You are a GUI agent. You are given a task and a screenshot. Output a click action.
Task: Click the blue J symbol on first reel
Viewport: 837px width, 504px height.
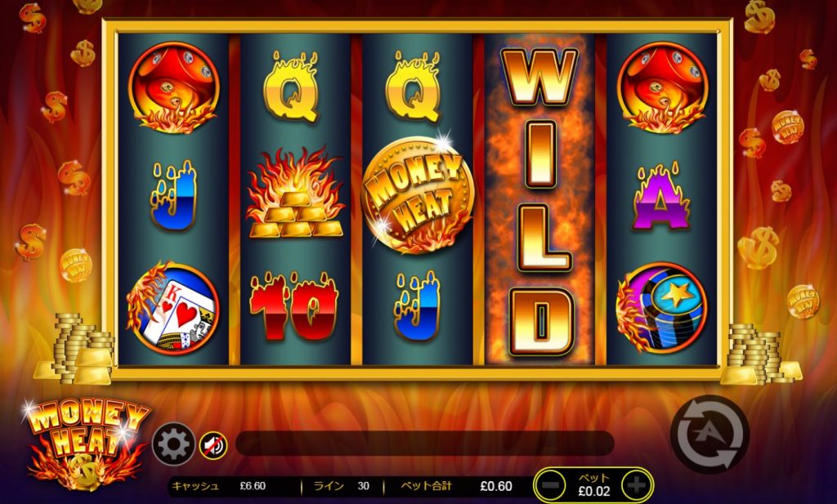[173, 196]
